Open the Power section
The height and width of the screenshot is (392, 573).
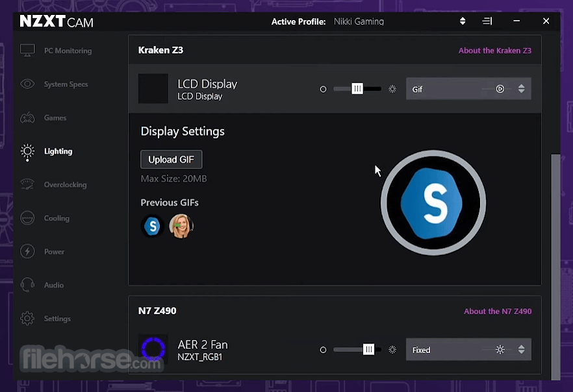point(54,252)
